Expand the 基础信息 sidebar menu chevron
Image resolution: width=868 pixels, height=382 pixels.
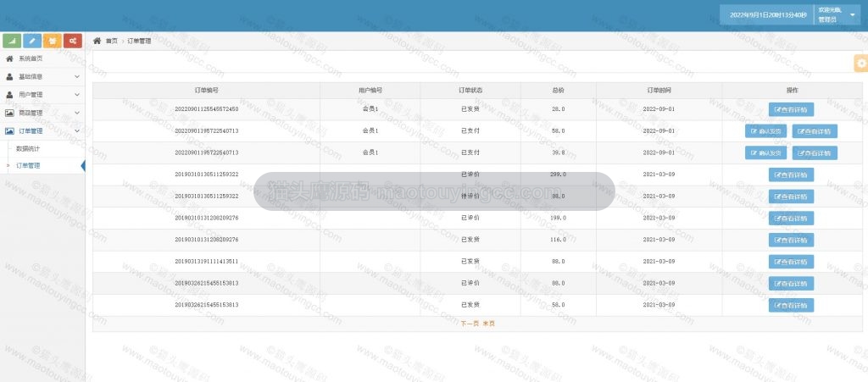[77, 77]
